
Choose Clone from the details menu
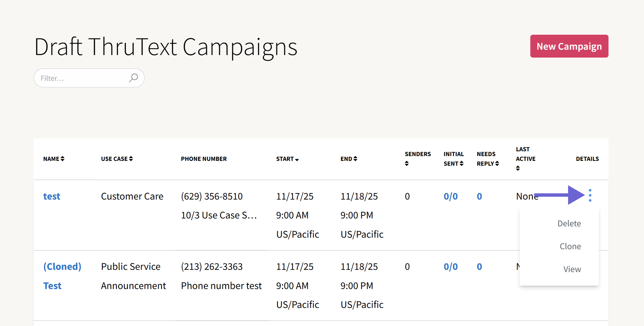[570, 246]
